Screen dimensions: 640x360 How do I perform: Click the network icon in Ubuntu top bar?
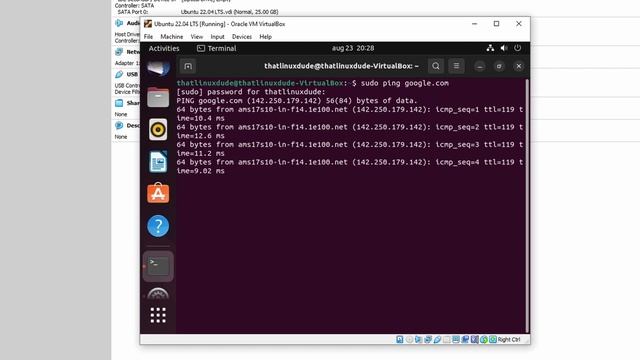(490, 48)
